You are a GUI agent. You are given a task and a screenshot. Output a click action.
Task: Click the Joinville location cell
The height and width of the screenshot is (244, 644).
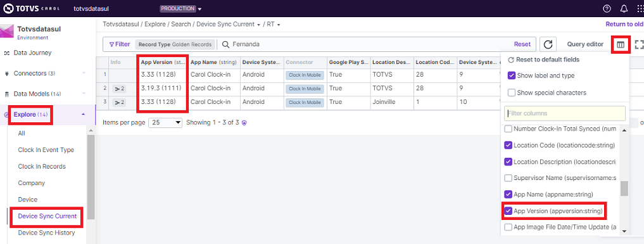384,101
